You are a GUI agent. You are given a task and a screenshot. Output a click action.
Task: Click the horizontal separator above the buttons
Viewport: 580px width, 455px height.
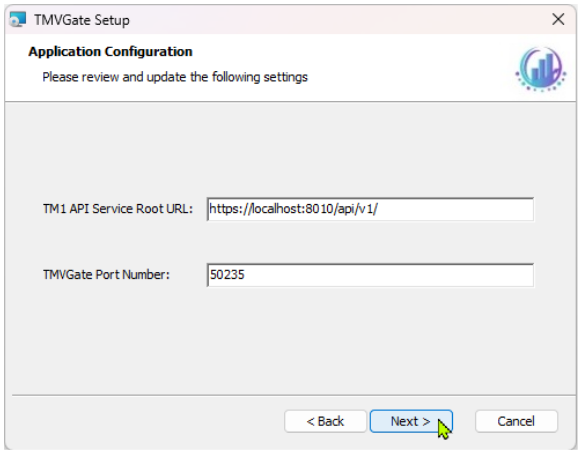point(294,395)
